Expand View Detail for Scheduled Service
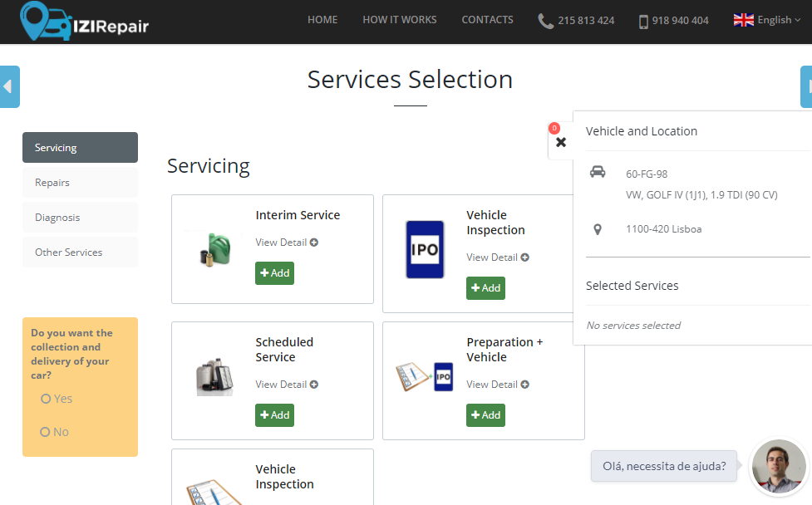 click(x=287, y=385)
